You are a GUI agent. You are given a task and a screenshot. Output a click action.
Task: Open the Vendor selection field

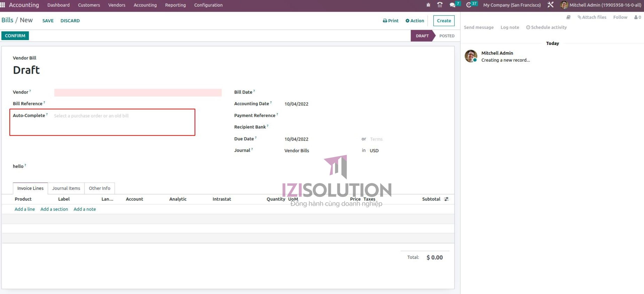138,93
